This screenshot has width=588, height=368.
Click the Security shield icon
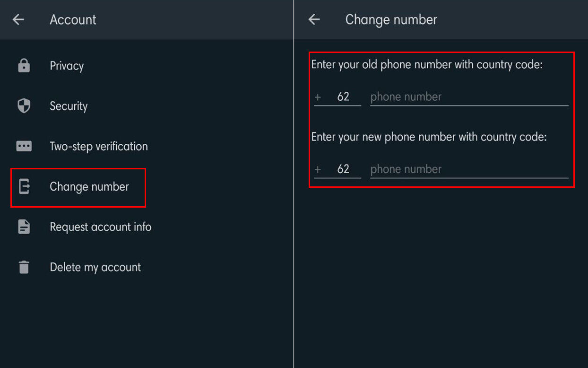[x=24, y=106]
